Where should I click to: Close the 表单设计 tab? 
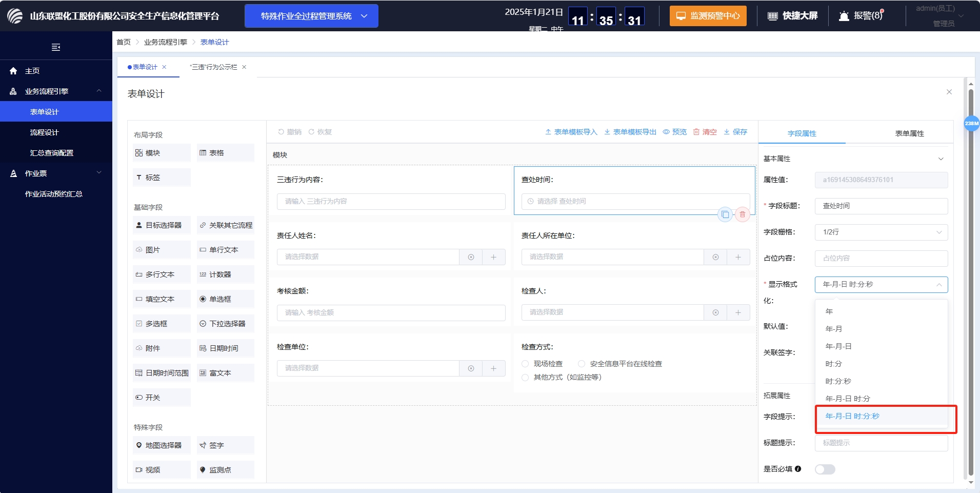click(x=164, y=67)
